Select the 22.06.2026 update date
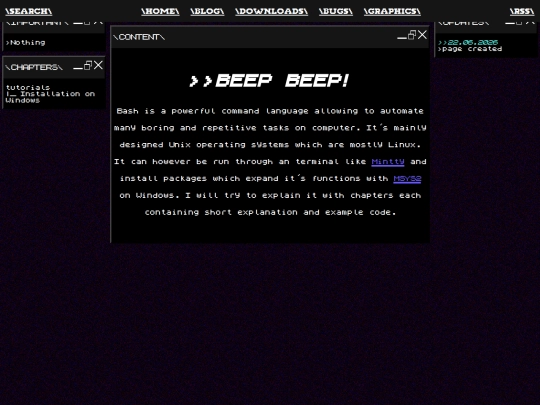The image size is (540, 405). tap(468, 42)
